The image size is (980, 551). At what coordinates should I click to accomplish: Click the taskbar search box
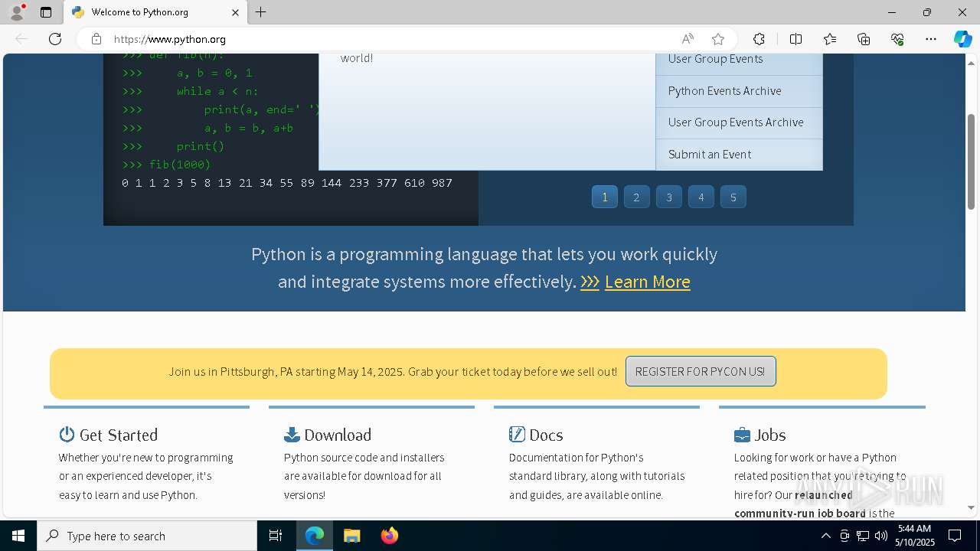click(x=147, y=536)
